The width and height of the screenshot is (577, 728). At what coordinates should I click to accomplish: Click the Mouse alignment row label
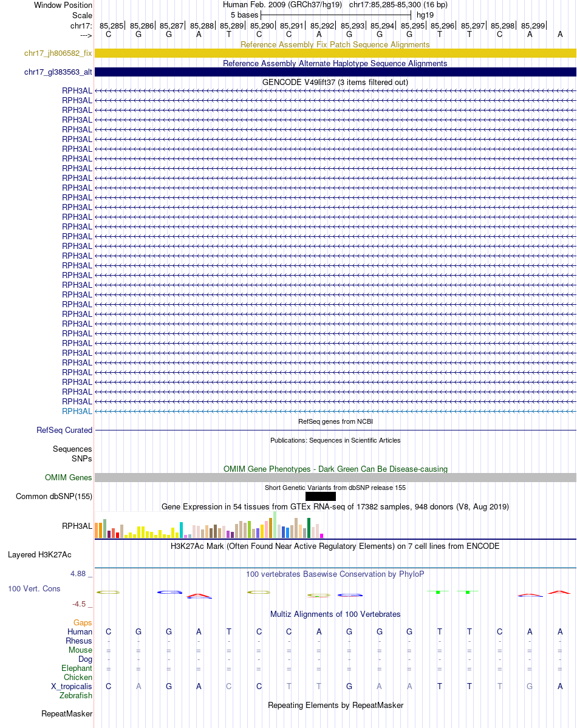[80, 650]
